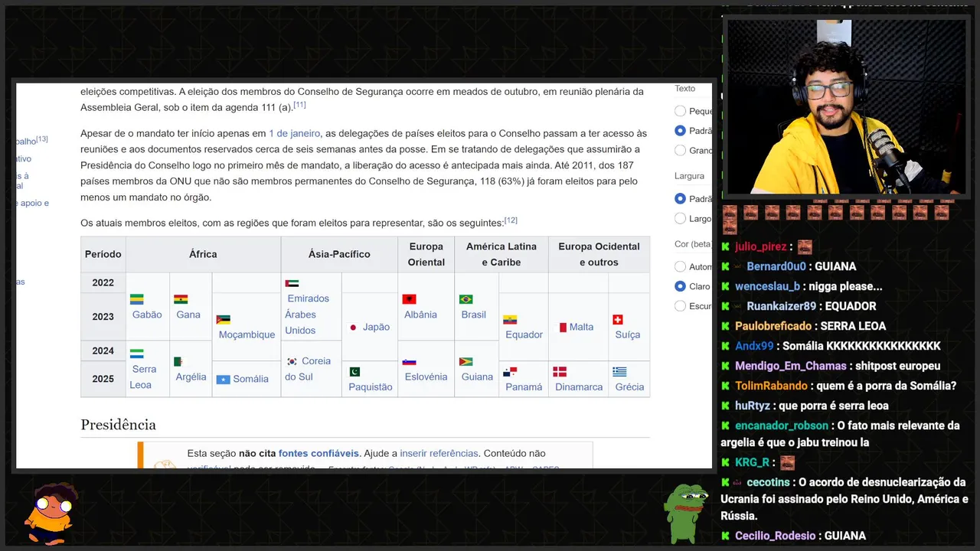Select the Automático color radio option
The image size is (980, 551).
click(680, 266)
